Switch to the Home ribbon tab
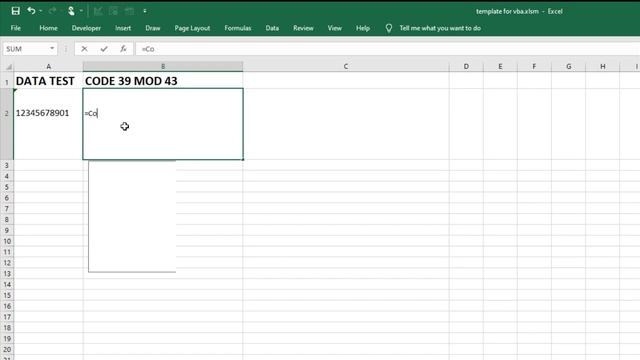 click(x=48, y=28)
